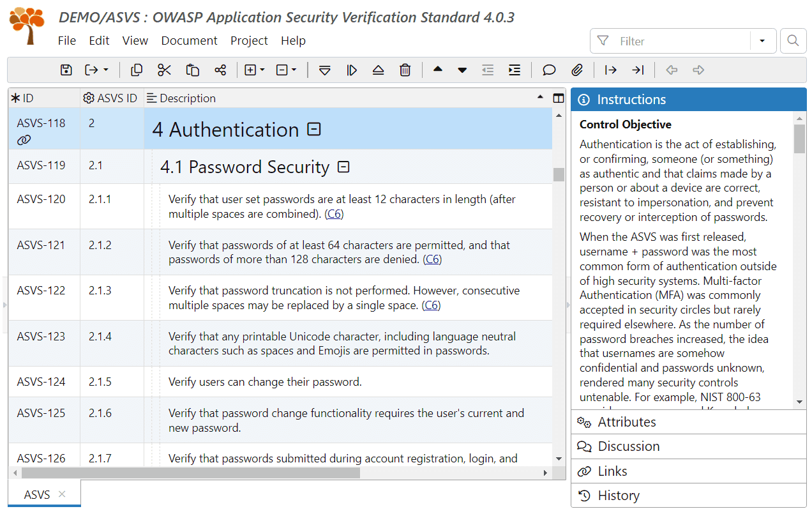Open the C6 link in ASVS-121
This screenshot has height=509, width=812.
point(433,260)
